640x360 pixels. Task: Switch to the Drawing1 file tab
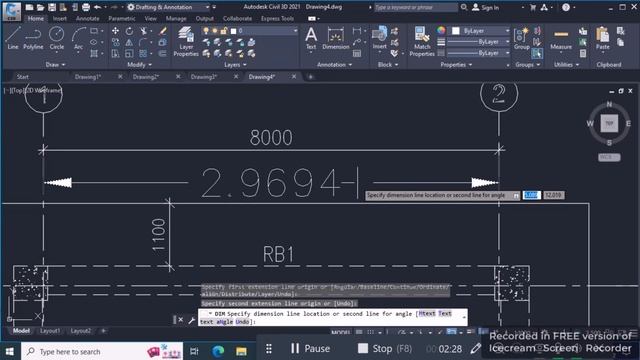(x=88, y=77)
